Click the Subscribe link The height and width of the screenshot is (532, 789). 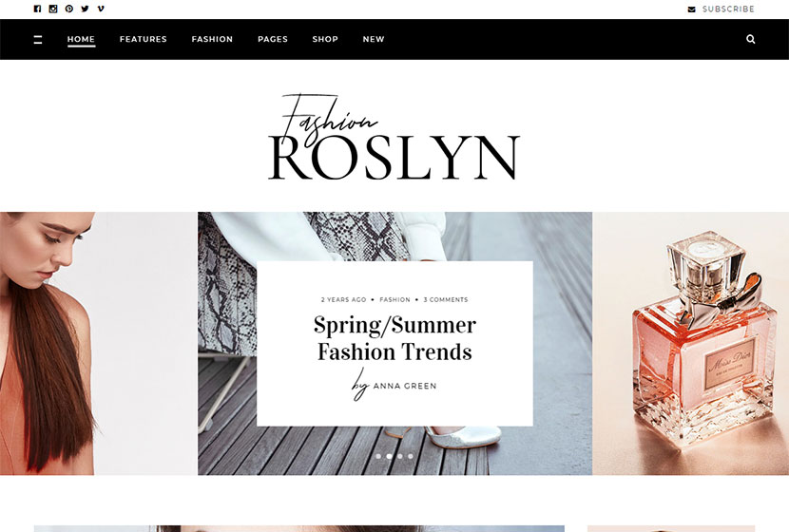click(x=728, y=9)
